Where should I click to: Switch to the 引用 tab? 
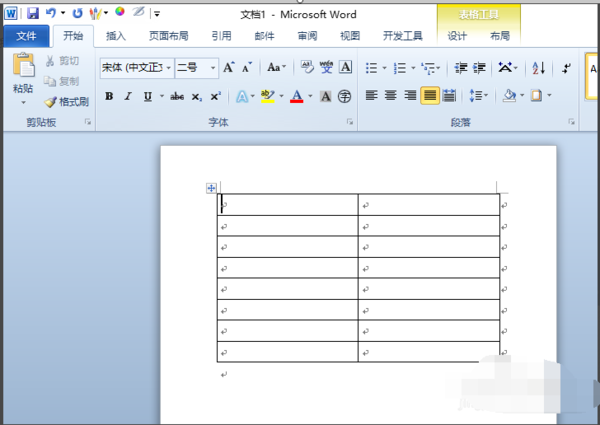(x=222, y=36)
